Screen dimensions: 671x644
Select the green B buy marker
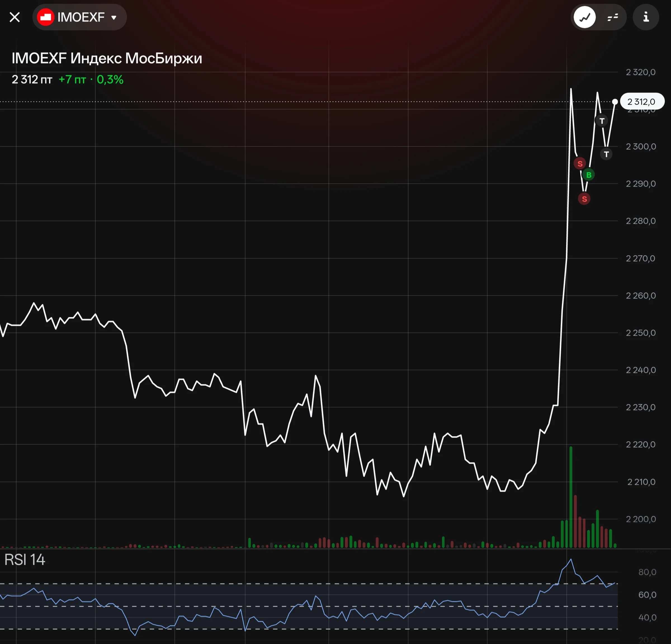(x=589, y=175)
